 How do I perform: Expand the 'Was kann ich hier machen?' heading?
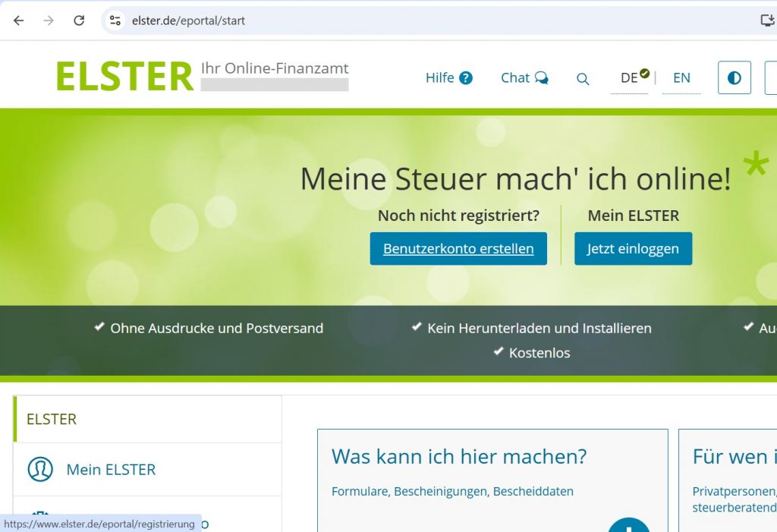coord(458,457)
